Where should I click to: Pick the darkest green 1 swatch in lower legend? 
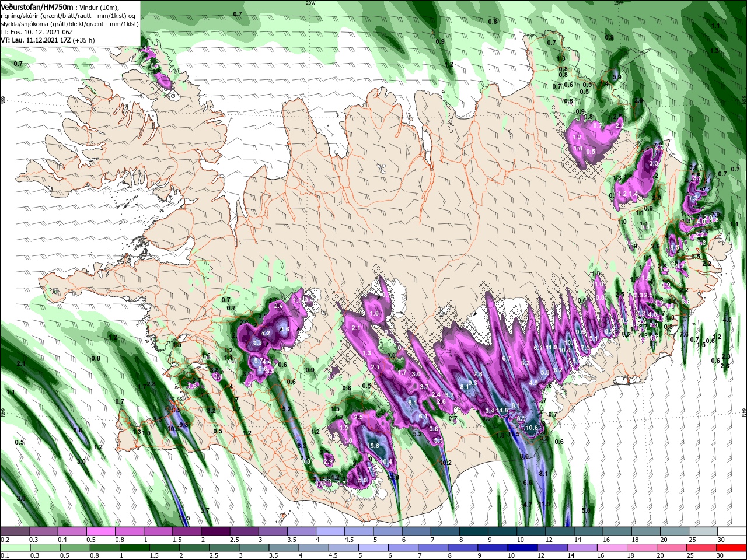134,547
